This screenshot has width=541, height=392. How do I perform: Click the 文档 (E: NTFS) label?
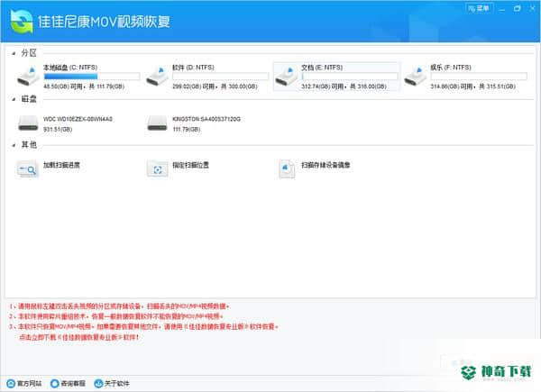click(322, 68)
